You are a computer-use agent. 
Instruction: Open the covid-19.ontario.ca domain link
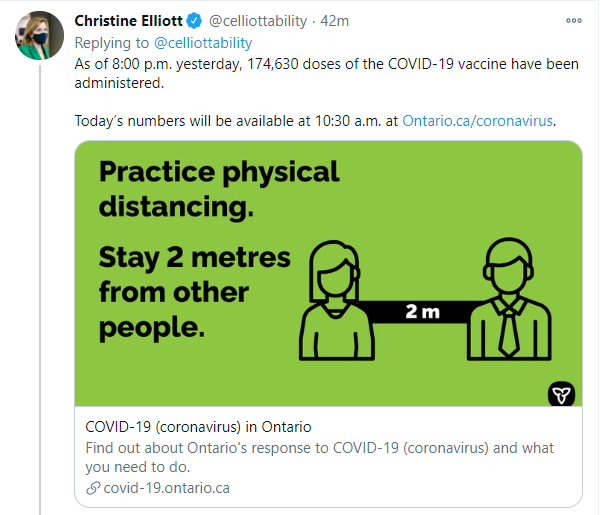(167, 488)
